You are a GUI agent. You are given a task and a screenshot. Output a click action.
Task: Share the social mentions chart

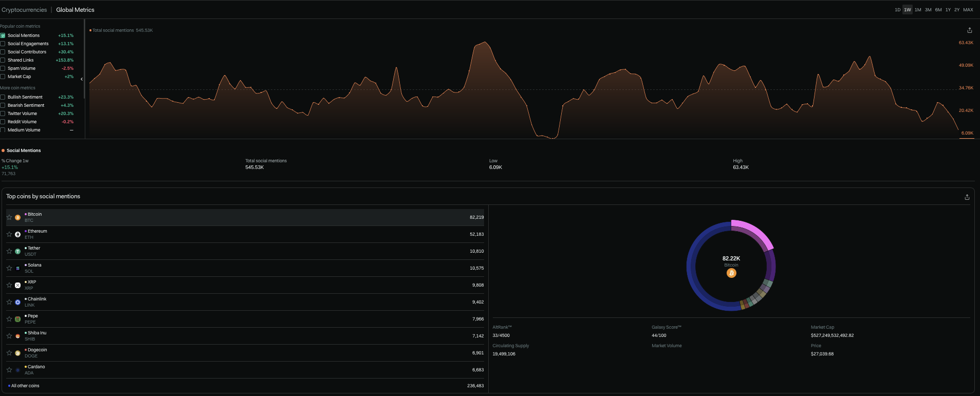970,30
